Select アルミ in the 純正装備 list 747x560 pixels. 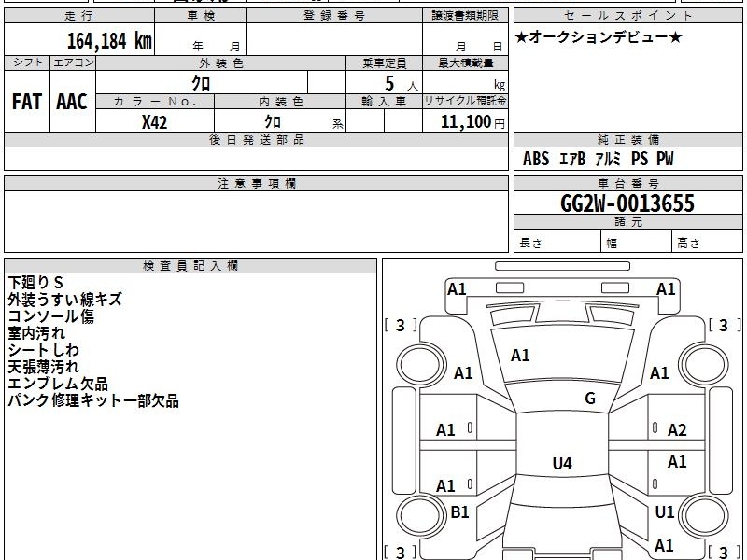pyautogui.click(x=608, y=159)
